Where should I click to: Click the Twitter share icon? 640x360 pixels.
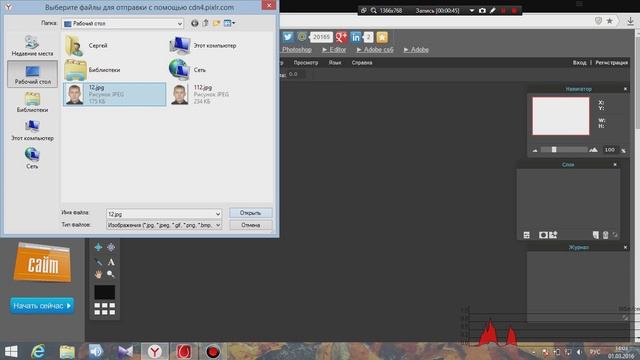pyautogui.click(x=288, y=37)
